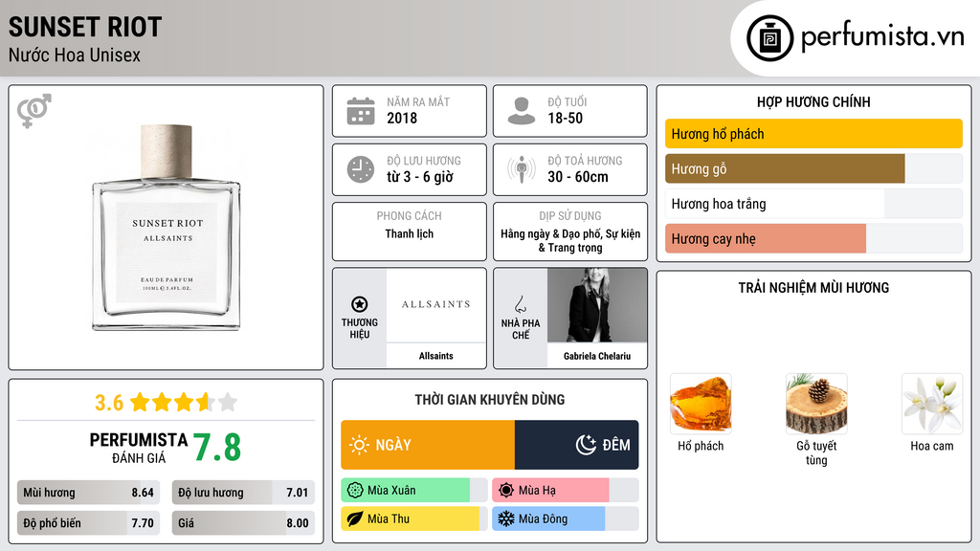Click the Mùa Đông season bar

(566, 518)
